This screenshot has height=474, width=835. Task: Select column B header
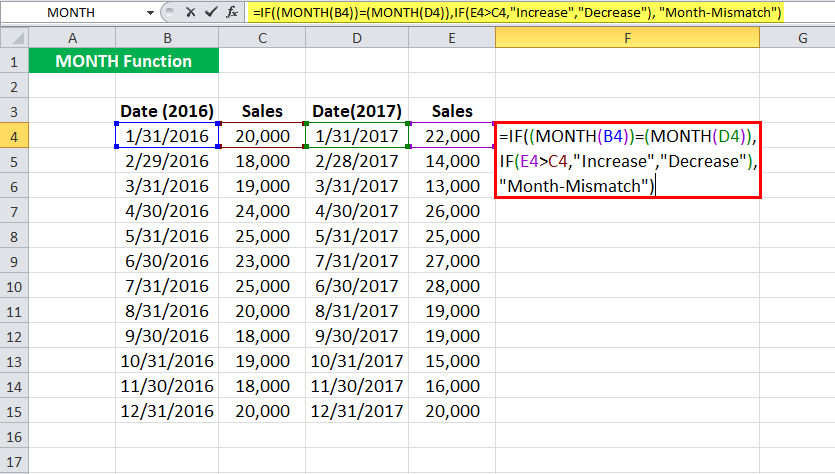coord(167,38)
